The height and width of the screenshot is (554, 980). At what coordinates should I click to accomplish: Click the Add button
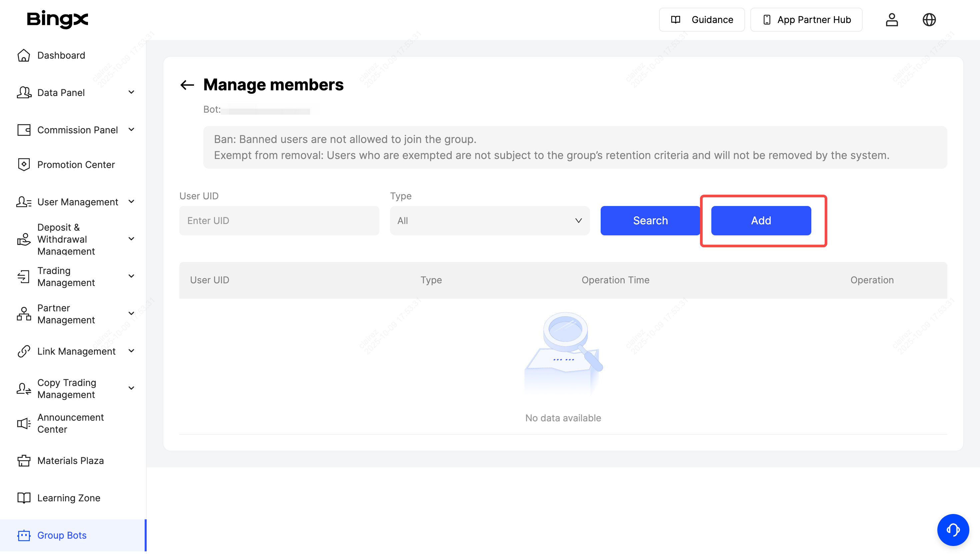pyautogui.click(x=761, y=221)
